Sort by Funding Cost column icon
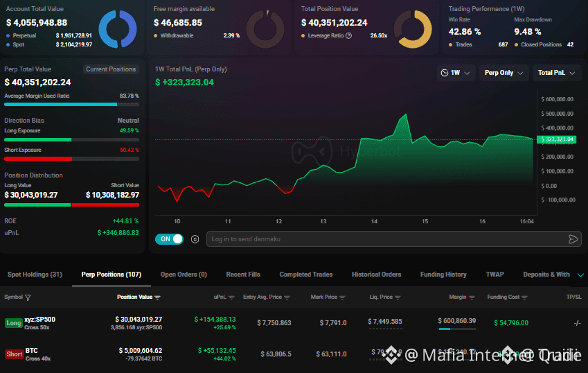This screenshot has height=373, width=588. coord(524,297)
